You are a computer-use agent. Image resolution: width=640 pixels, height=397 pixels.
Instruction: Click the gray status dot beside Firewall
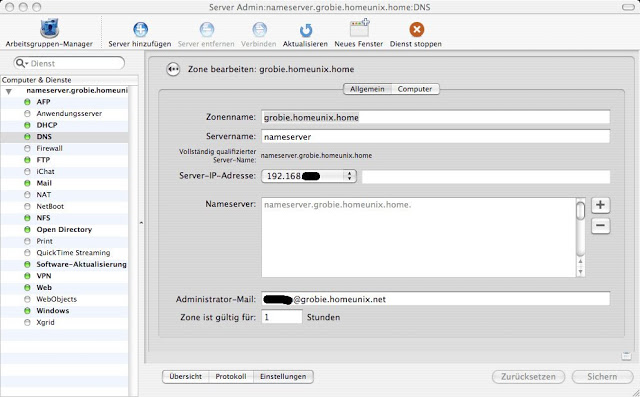click(x=27, y=148)
